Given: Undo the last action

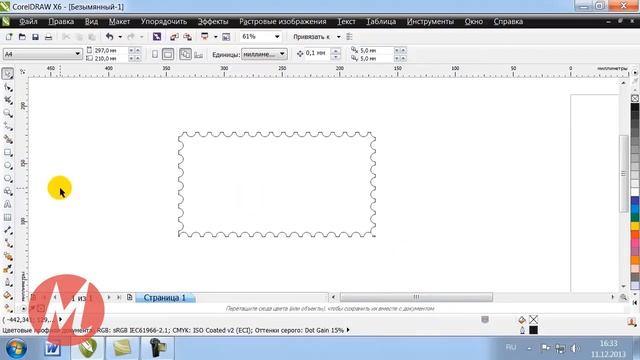Looking at the screenshot, I should click(x=109, y=37).
